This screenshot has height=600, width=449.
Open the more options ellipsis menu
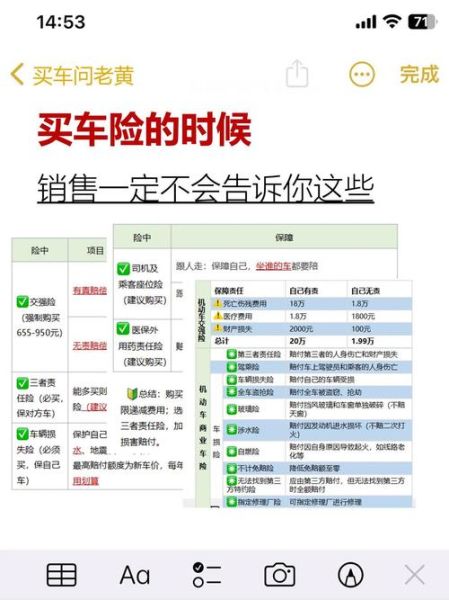[362, 74]
